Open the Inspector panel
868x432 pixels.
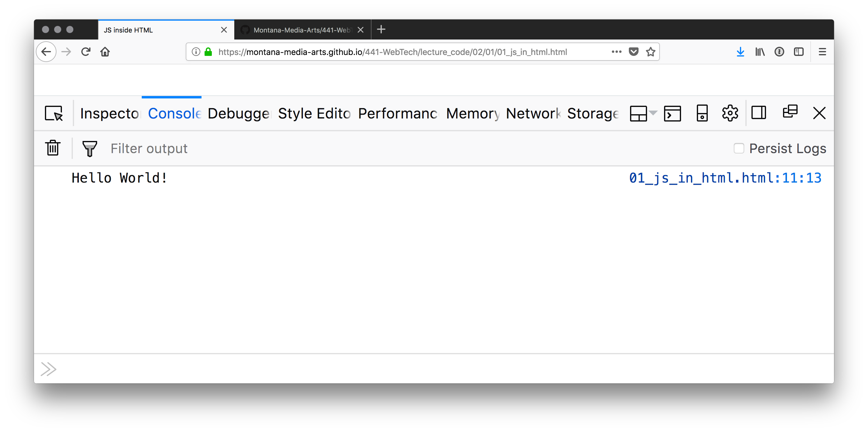110,113
